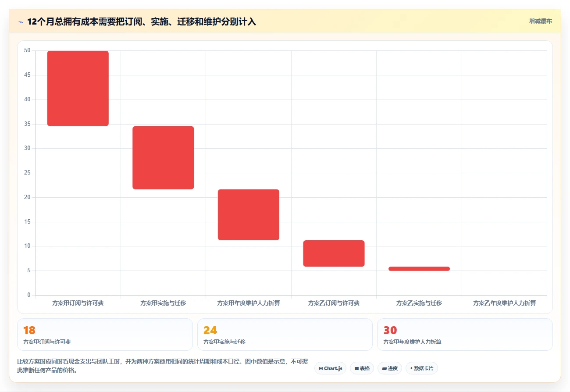Screen dimensions: 570x392
Task: Click the 方案乙实施与迁移 axis label
Action: pos(419,303)
